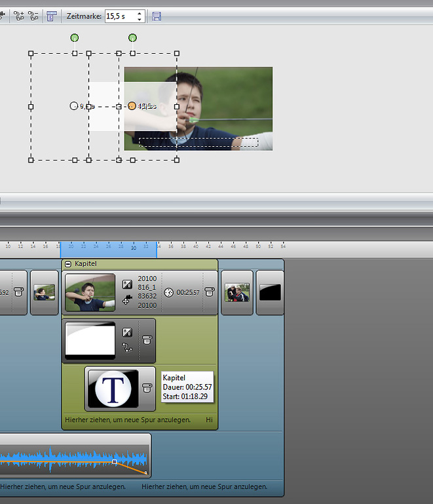The width and height of the screenshot is (433, 504).
Task: Click the camera pan icon on archer clip
Action: (128, 301)
